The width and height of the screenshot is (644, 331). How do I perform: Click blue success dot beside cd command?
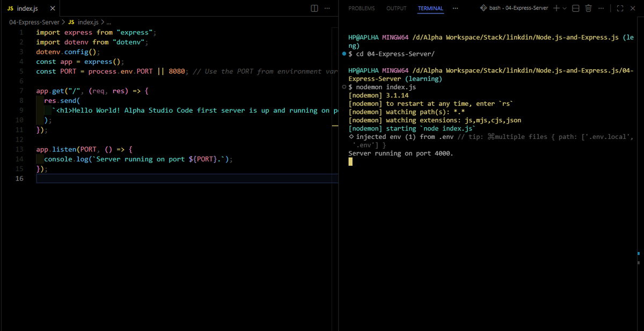point(343,54)
